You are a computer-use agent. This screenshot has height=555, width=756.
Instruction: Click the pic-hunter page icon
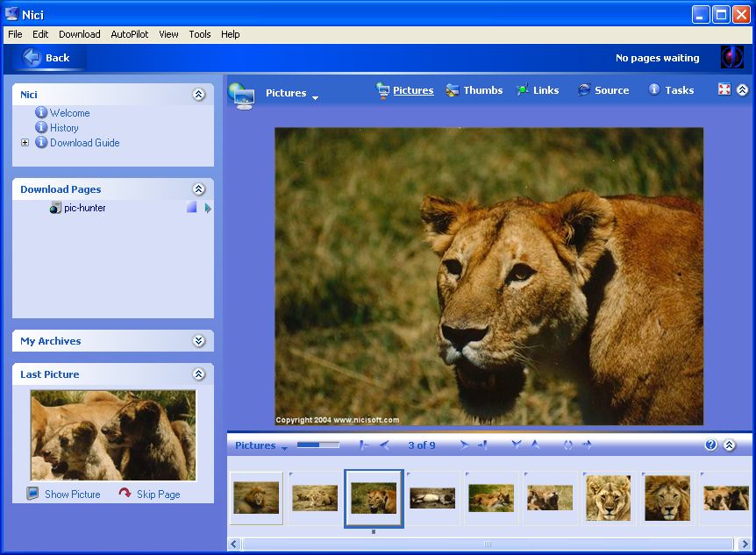pyautogui.click(x=55, y=208)
